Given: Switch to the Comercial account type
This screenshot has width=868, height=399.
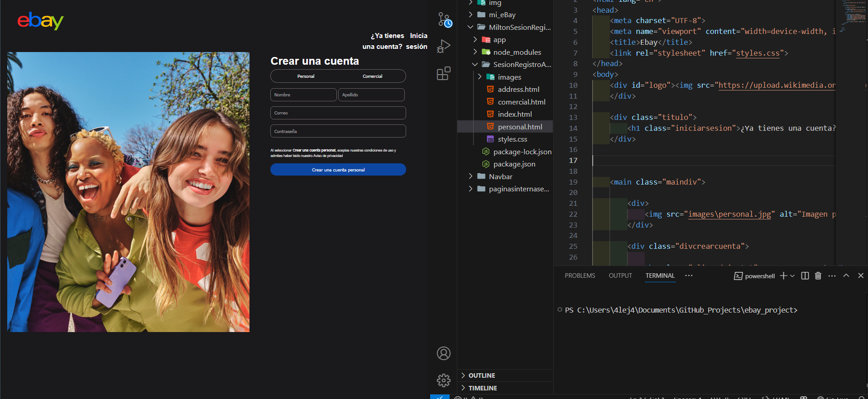Looking at the screenshot, I should click(372, 76).
